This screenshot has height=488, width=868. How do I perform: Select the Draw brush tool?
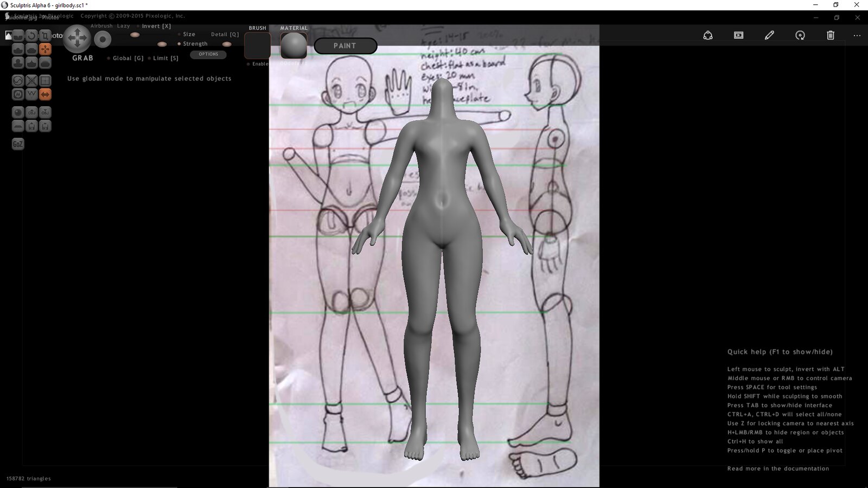click(18, 49)
